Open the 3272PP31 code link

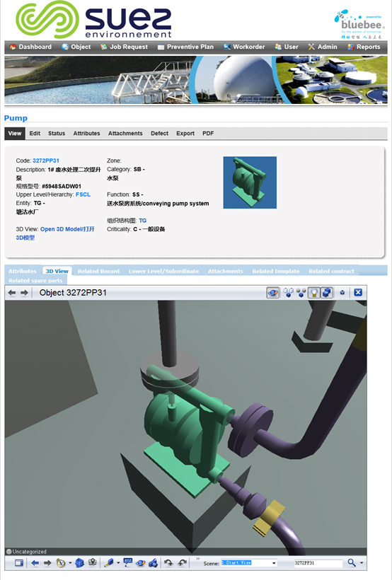pyautogui.click(x=46, y=161)
